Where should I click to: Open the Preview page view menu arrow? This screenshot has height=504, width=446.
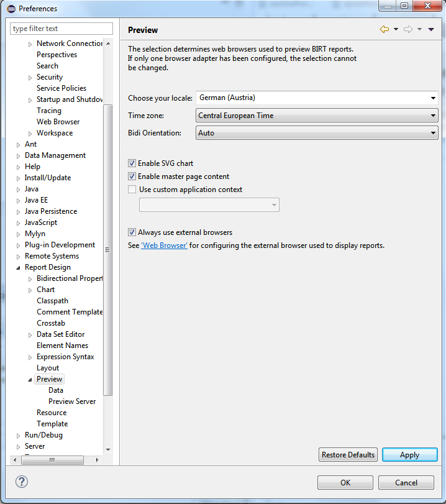(x=431, y=30)
